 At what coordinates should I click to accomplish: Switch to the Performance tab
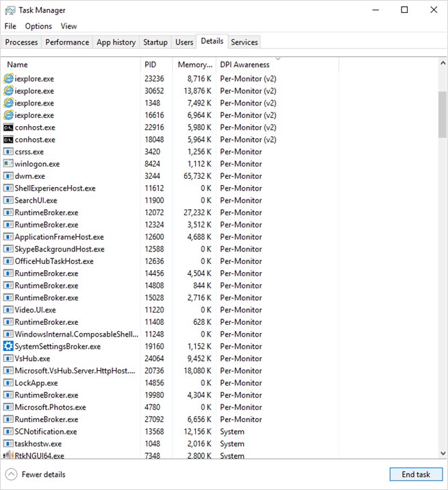67,42
